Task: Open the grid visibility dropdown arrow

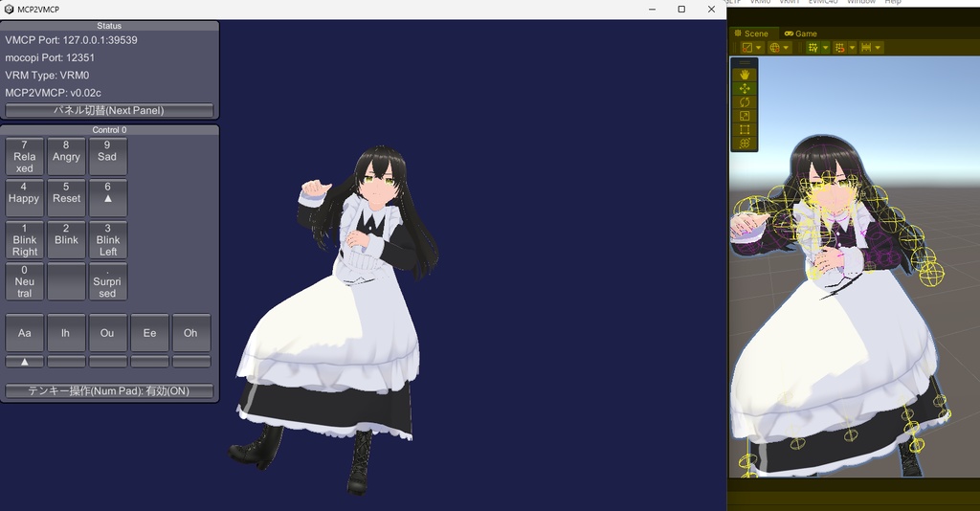Action: 825,48
